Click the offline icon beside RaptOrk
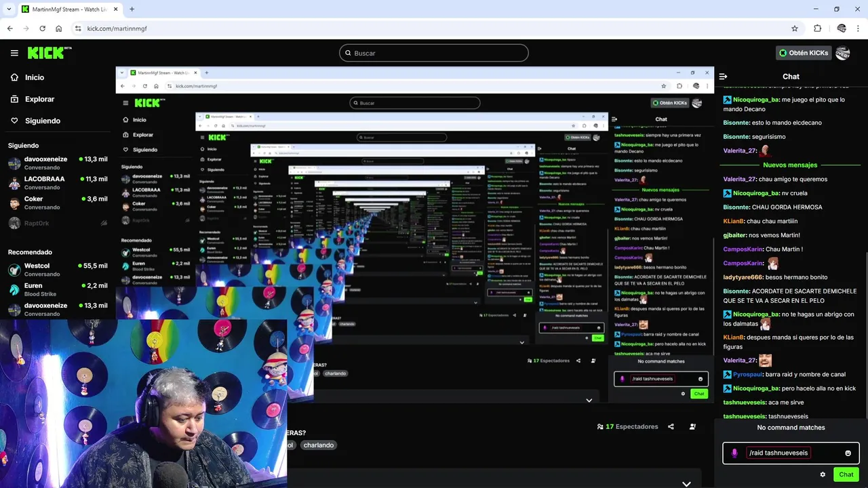 point(104,223)
